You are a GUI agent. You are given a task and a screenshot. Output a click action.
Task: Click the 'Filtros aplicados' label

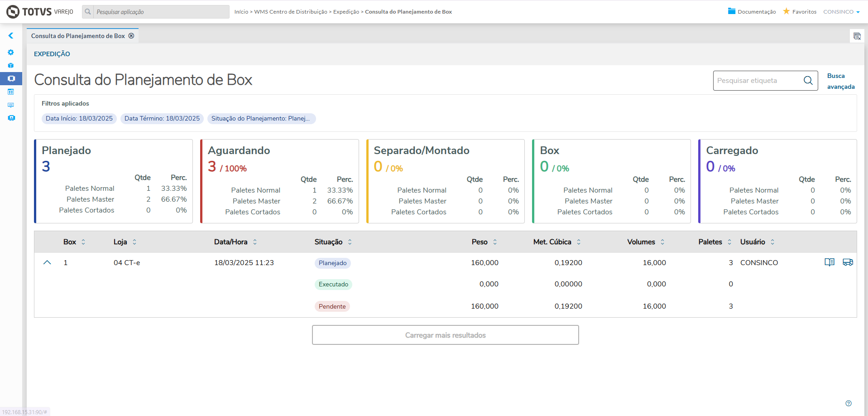pos(65,104)
